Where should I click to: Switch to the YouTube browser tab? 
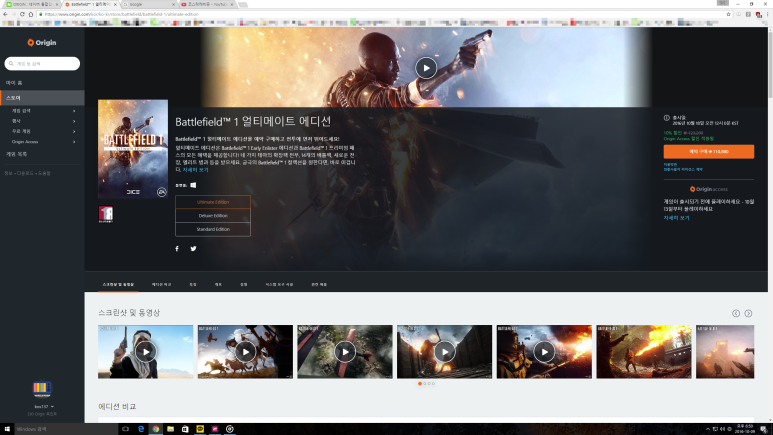click(x=207, y=4)
